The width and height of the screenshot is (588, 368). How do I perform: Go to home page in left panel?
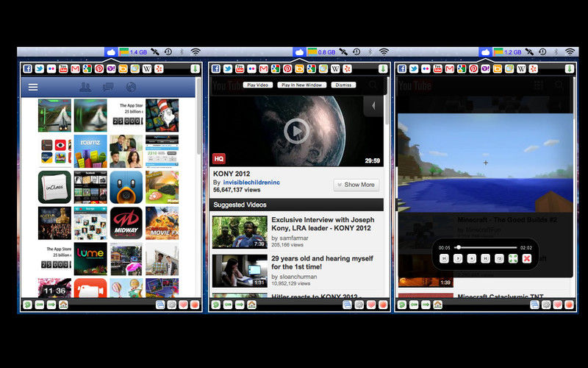(x=63, y=305)
